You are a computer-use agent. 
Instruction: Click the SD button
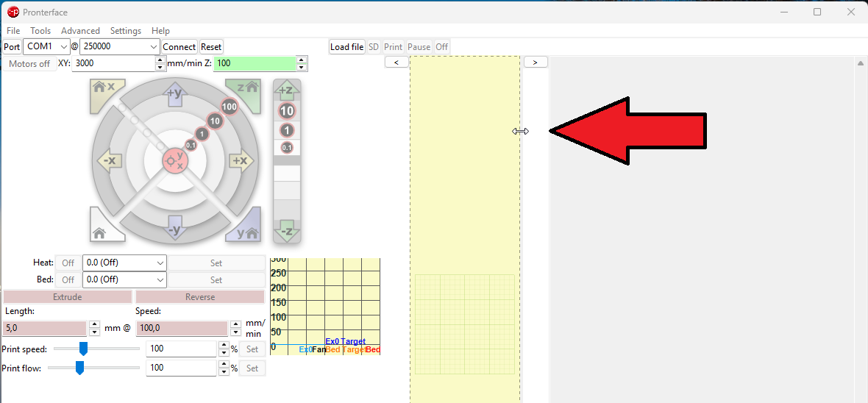click(x=374, y=47)
